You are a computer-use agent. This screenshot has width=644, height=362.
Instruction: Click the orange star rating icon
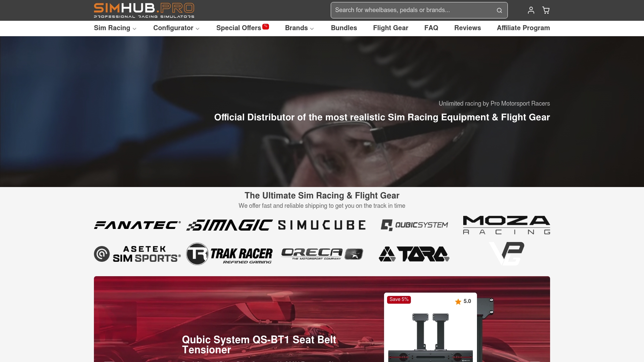tap(458, 302)
